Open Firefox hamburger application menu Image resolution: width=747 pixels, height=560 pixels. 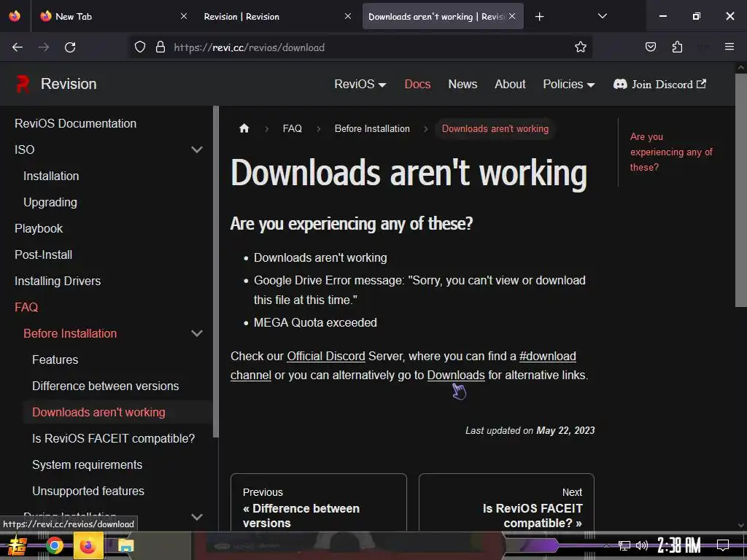(x=729, y=47)
